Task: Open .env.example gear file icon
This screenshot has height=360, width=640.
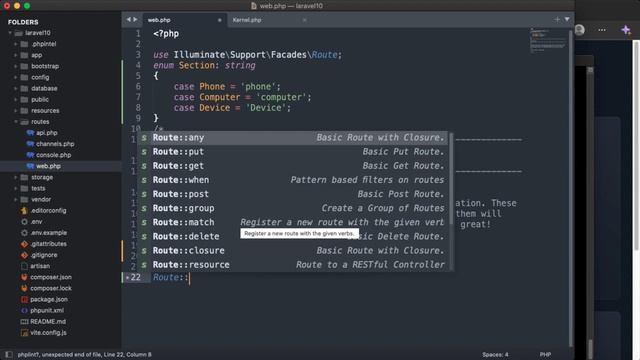Action: 24,233
